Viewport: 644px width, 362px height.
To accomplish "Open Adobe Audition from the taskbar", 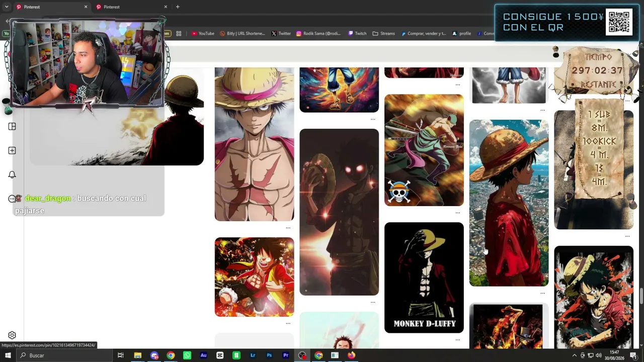I will coord(203,355).
